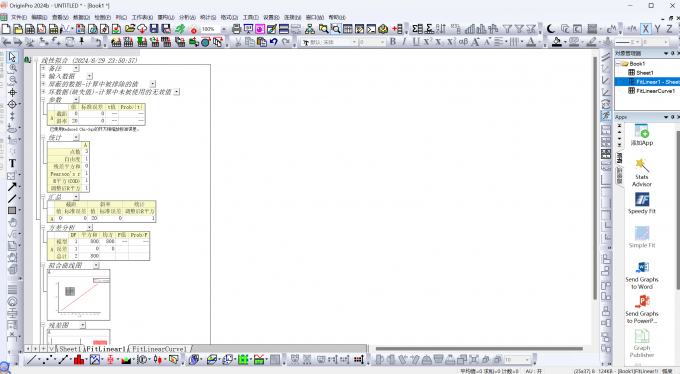The height and width of the screenshot is (374, 680).
Task: Collapse the 参数 section in the report
Action: (x=43, y=99)
